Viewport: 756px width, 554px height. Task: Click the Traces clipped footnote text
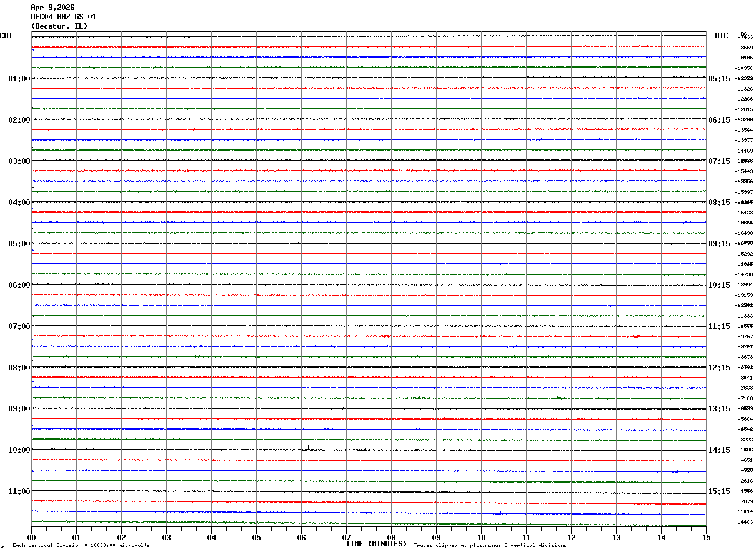tap(490, 546)
